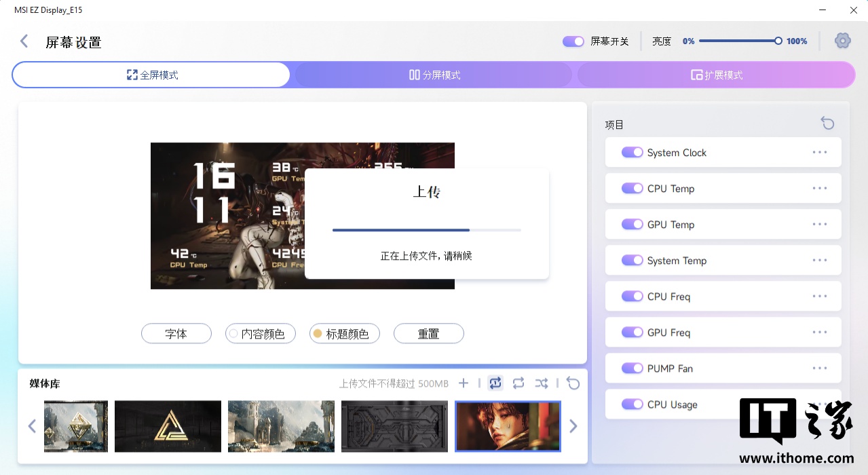Image resolution: width=868 pixels, height=475 pixels.
Task: Open the System Temp more options menu
Action: tap(820, 260)
